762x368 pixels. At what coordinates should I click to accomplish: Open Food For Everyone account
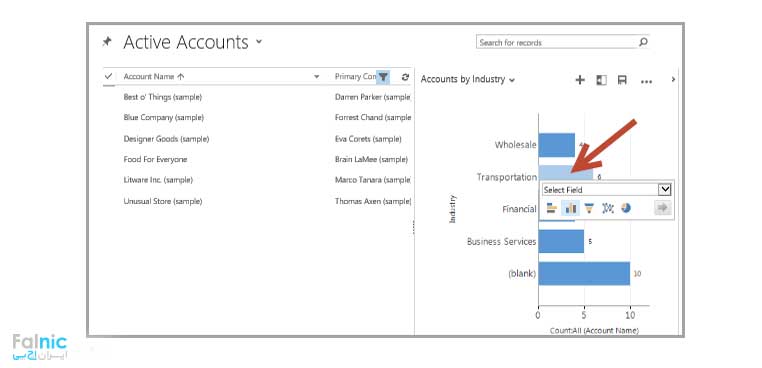(156, 159)
